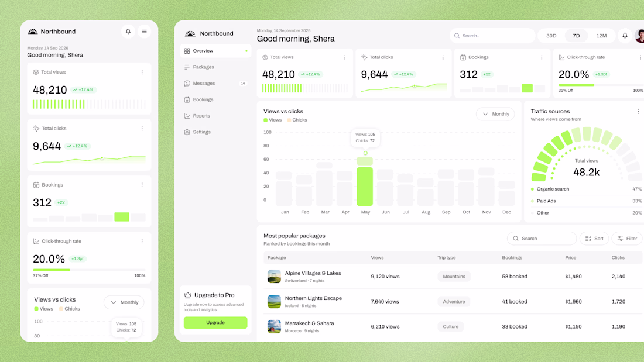Open Filter options for packages table

pyautogui.click(x=627, y=239)
